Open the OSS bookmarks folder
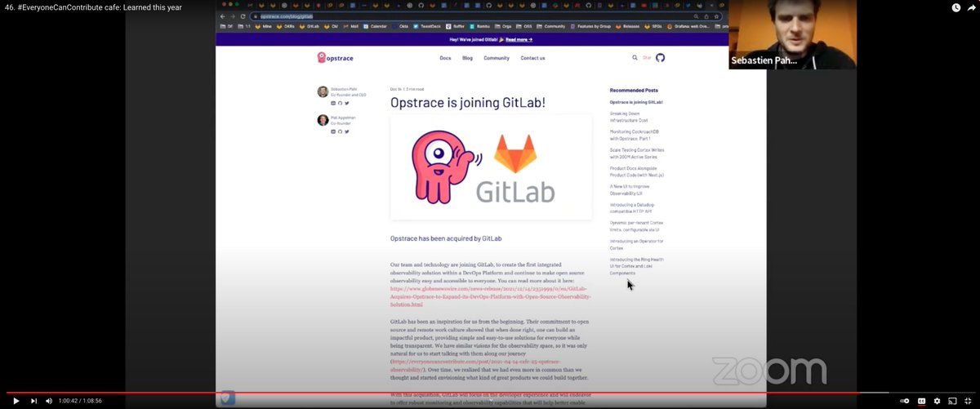This screenshot has height=409, width=980. click(x=525, y=26)
